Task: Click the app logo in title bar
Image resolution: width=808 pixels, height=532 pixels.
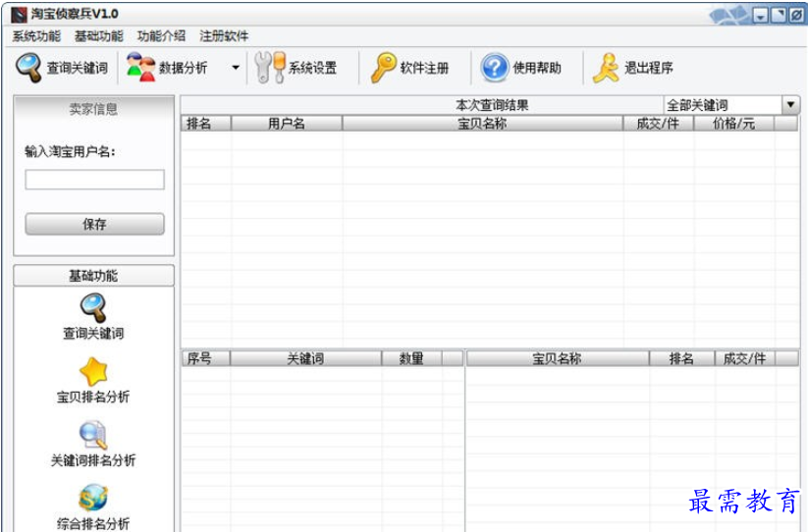Action: [19, 15]
